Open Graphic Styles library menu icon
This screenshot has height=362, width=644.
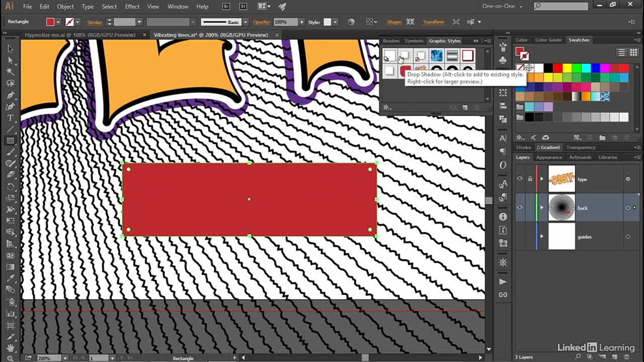tap(387, 107)
